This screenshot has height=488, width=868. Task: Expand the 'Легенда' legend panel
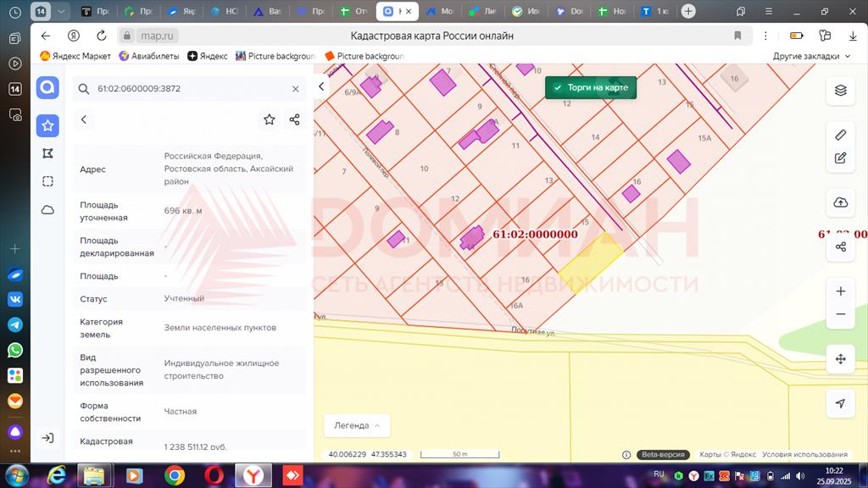(x=356, y=425)
